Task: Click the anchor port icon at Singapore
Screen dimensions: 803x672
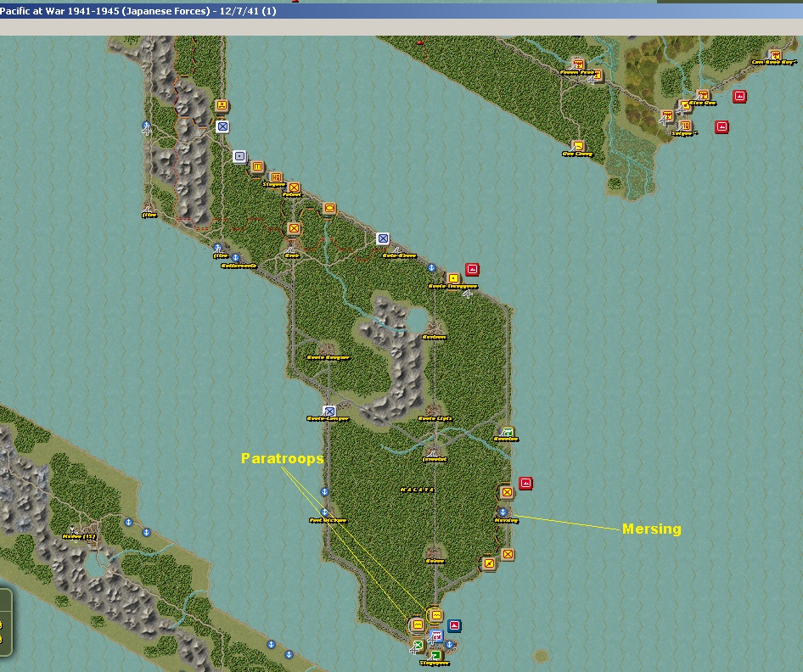Action: pos(450,644)
